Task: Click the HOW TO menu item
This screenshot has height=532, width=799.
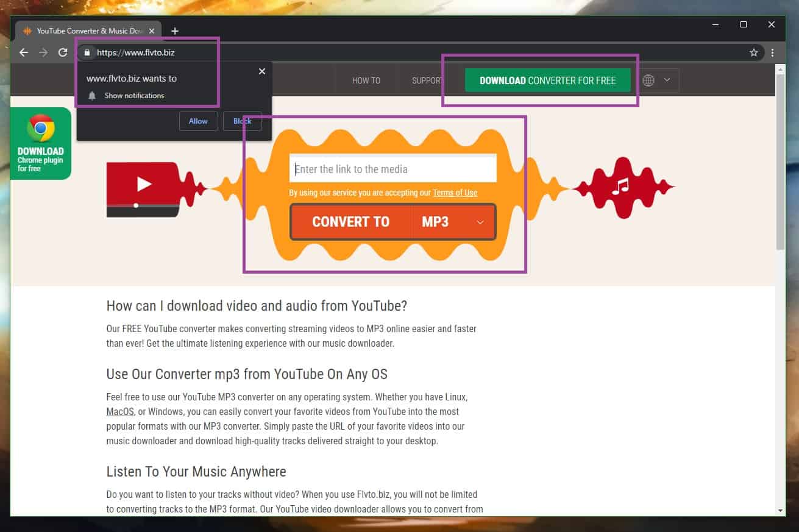Action: (x=366, y=80)
